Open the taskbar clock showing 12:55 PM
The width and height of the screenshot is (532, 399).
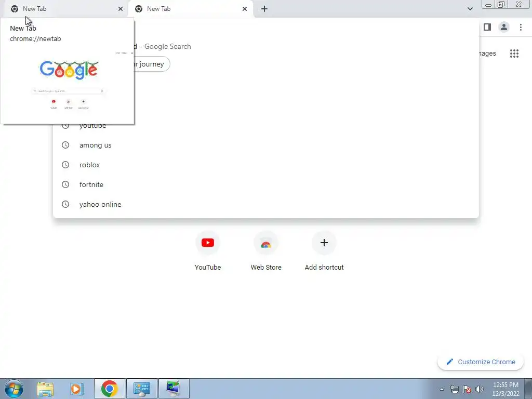tap(506, 389)
